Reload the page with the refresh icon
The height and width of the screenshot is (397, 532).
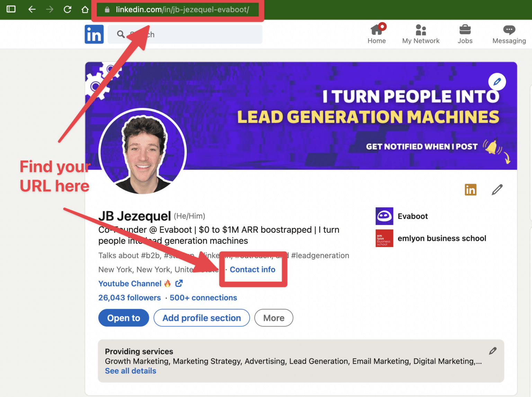pyautogui.click(x=67, y=9)
